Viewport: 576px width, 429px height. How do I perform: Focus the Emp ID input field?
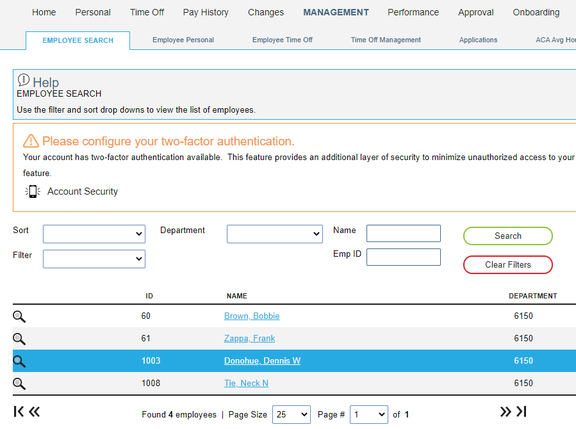click(x=403, y=257)
